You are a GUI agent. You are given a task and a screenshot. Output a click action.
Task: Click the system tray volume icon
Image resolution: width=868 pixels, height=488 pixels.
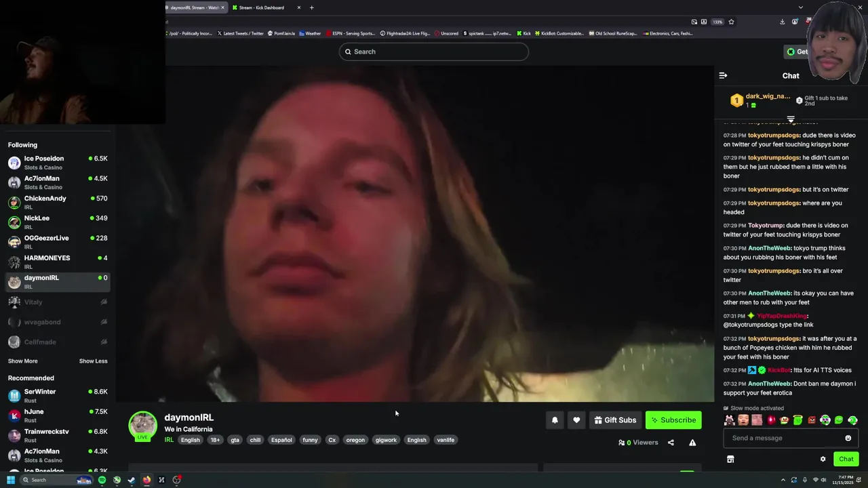pyautogui.click(x=824, y=480)
